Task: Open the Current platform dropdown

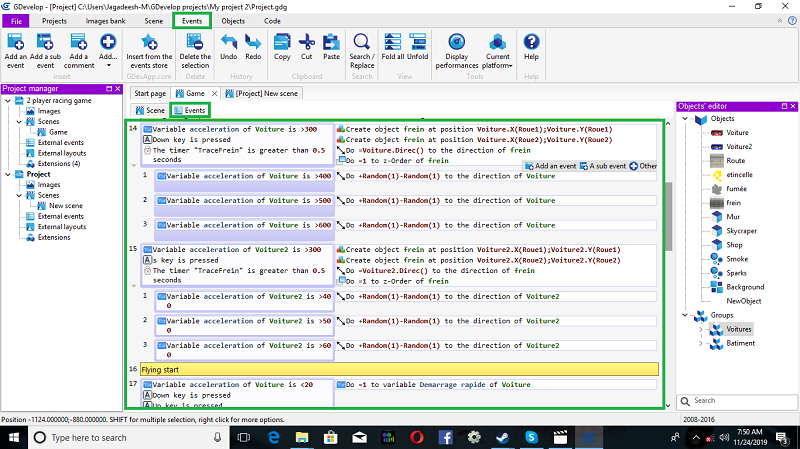Action: point(497,48)
